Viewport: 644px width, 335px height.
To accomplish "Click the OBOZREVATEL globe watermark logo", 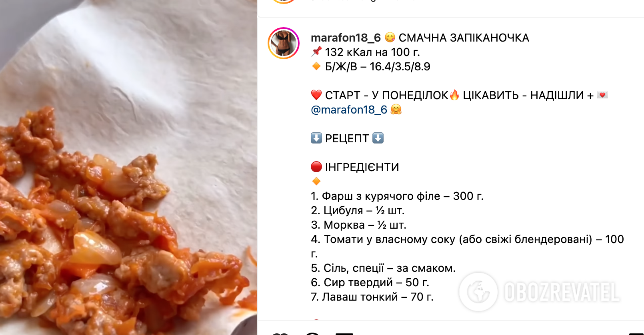I will coord(478,292).
